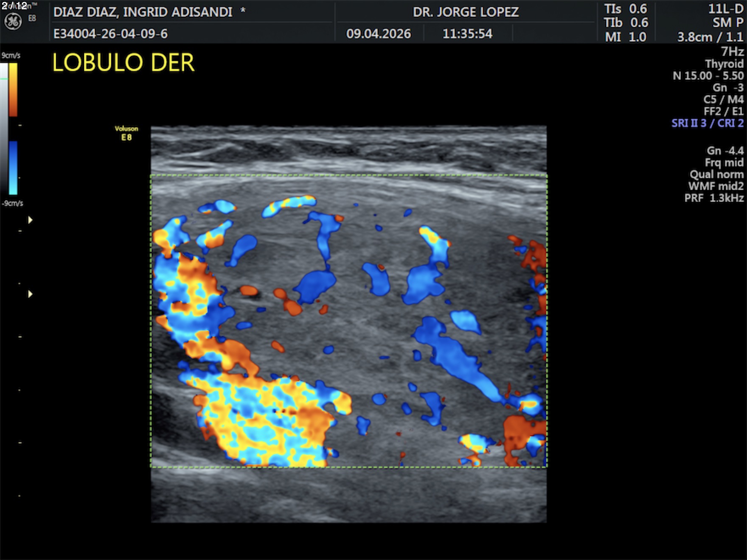Click the asterisk beside the patient name
This screenshot has height=560, width=747.
(243, 11)
